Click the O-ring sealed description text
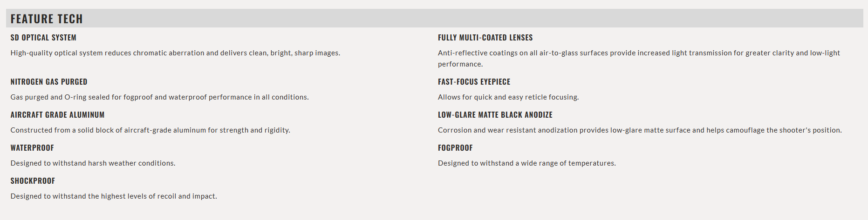Screen dimensions: 868x220 [159, 97]
